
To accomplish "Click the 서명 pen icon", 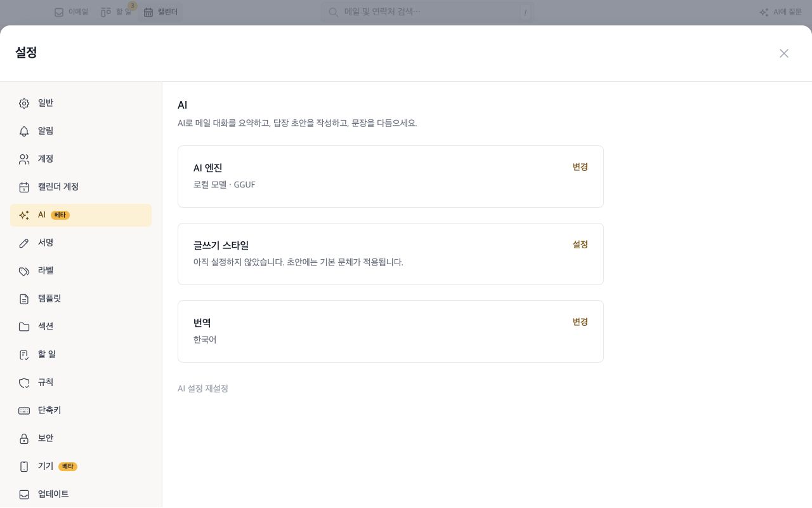I will [x=24, y=243].
